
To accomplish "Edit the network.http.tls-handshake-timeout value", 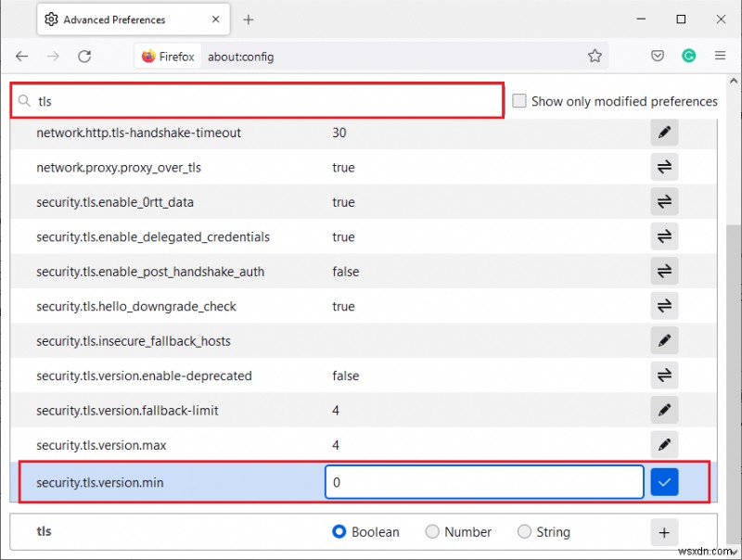I will coord(664,132).
